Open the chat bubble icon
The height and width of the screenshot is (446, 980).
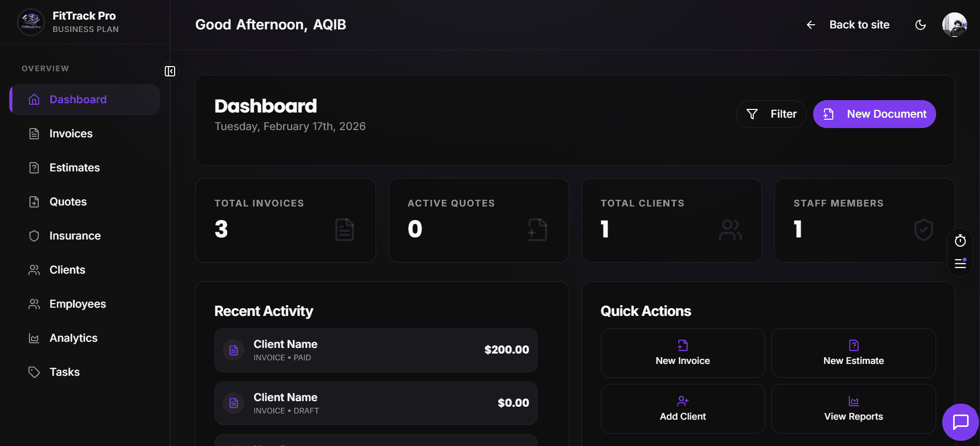(x=960, y=422)
